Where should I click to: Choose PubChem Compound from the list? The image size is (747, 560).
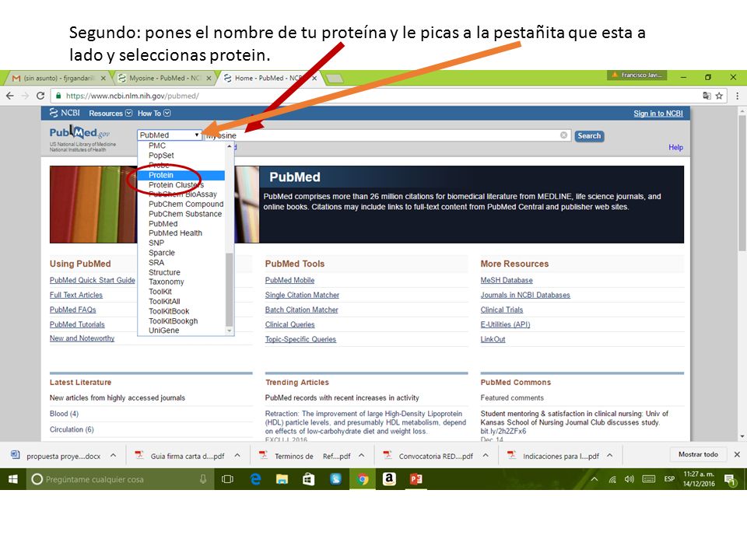click(x=181, y=205)
